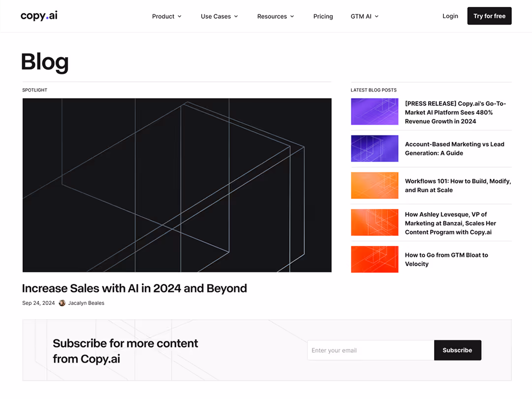The image size is (532, 399).
Task: Click the purple Press Release post thumbnail
Action: point(375,111)
